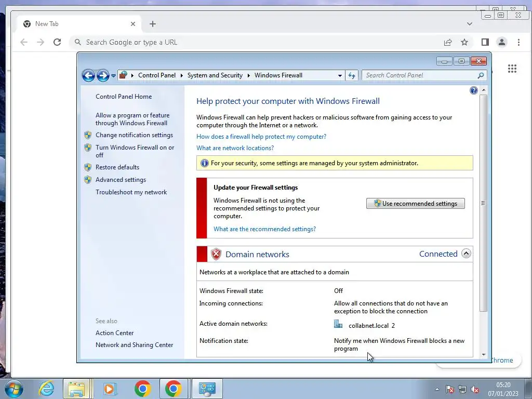Open recent pages dropdown beside forward arrow
This screenshot has height=399, width=532.
click(113, 76)
